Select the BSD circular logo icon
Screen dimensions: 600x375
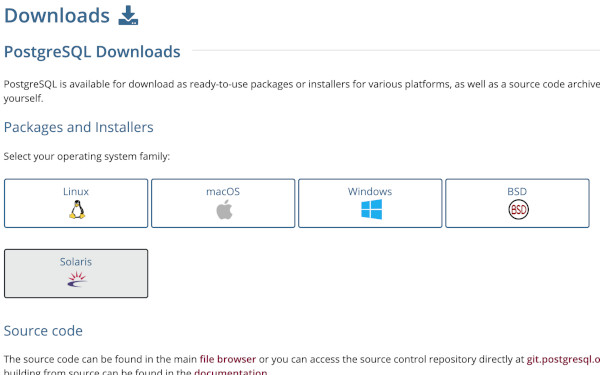tap(518, 209)
